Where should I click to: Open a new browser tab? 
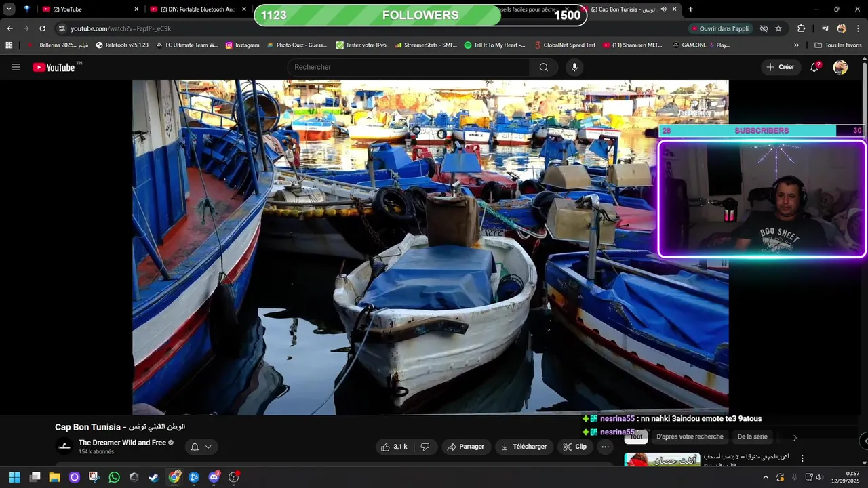click(690, 9)
